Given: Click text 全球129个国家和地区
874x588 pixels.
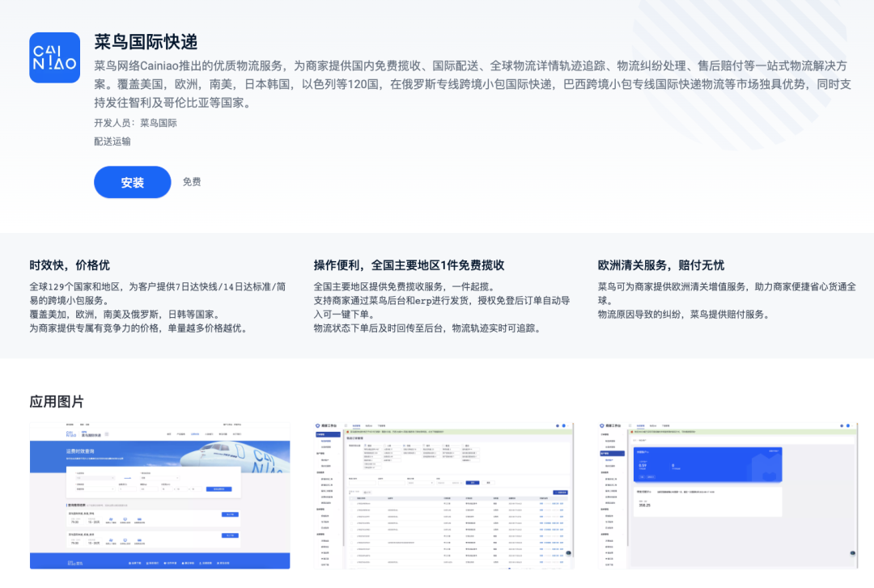Looking at the screenshot, I should click(x=74, y=286).
